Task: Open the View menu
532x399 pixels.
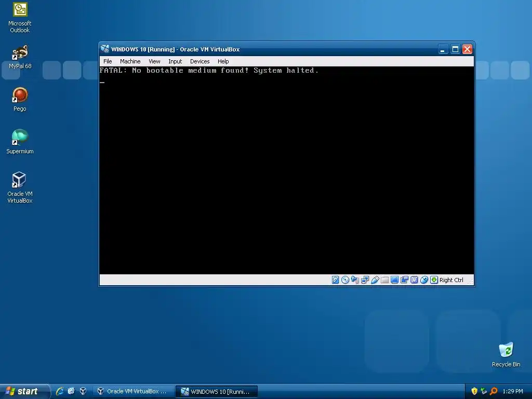Action: pos(154,61)
